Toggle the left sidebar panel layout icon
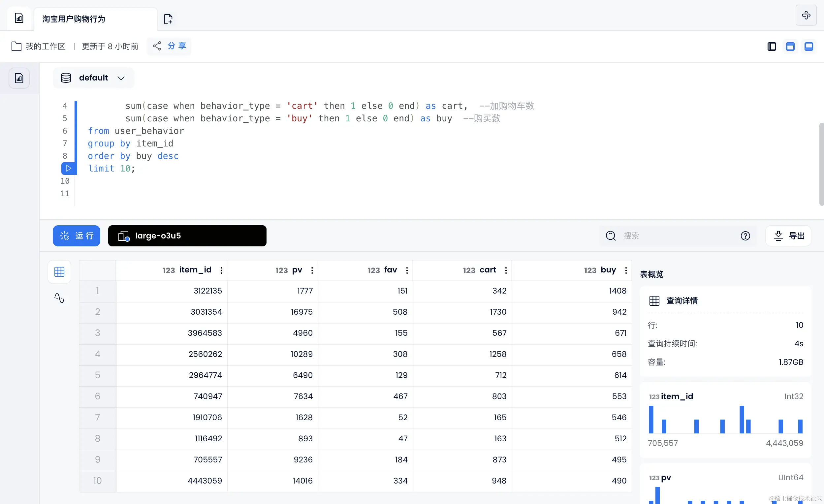 coord(772,47)
